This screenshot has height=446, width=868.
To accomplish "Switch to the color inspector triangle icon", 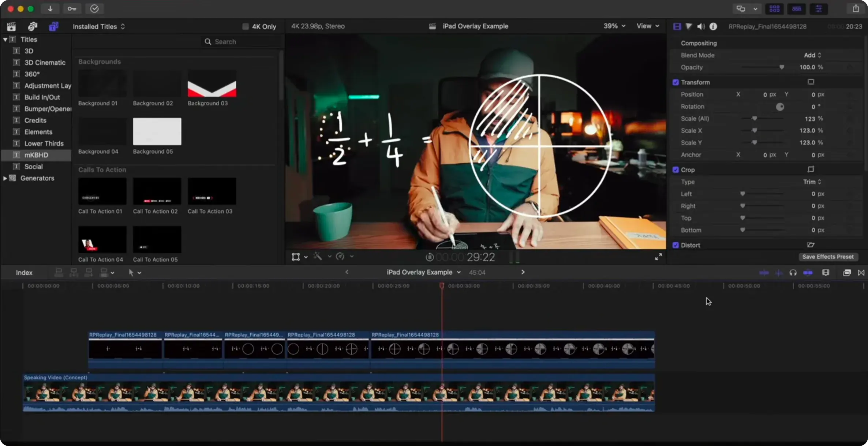I will (689, 26).
